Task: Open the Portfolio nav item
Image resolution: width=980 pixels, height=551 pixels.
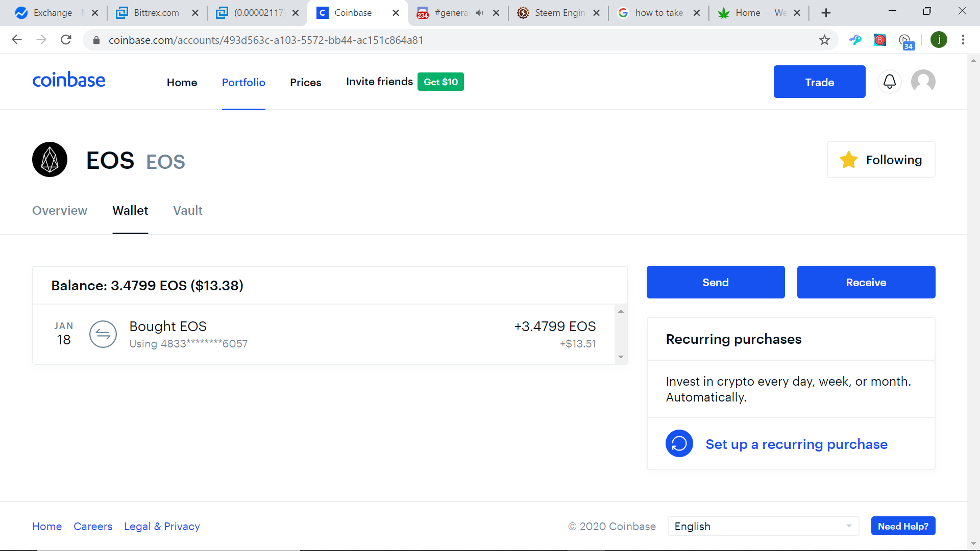Action: [243, 82]
